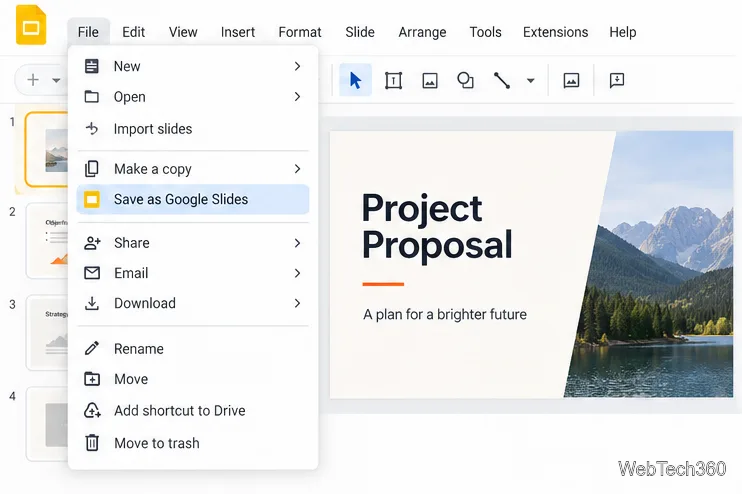742x494 pixels.
Task: Open the new slide layout dropdown arrow
Action: click(x=56, y=80)
